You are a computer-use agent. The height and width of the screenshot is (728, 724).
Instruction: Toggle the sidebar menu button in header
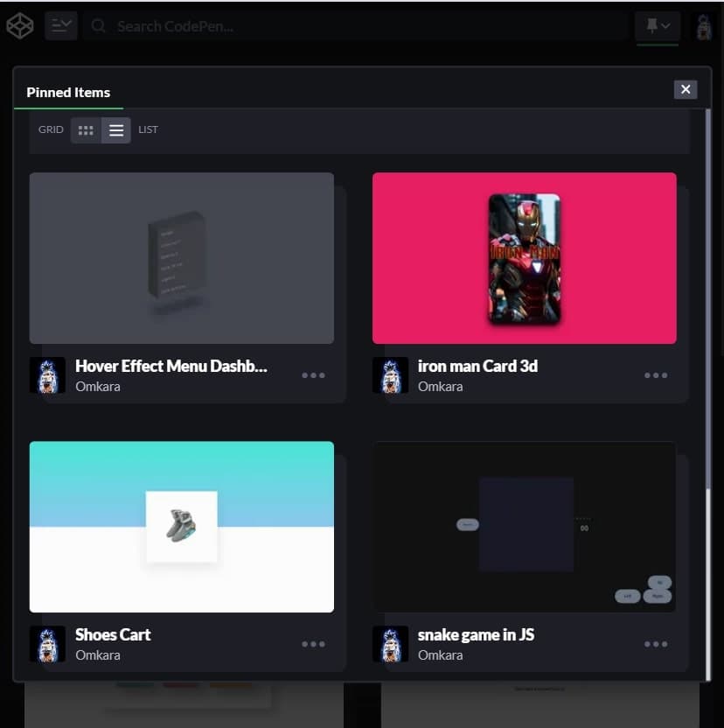61,25
